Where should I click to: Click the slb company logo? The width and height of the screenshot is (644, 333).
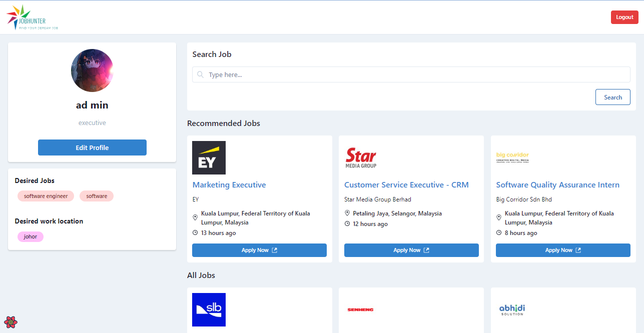pos(209,309)
